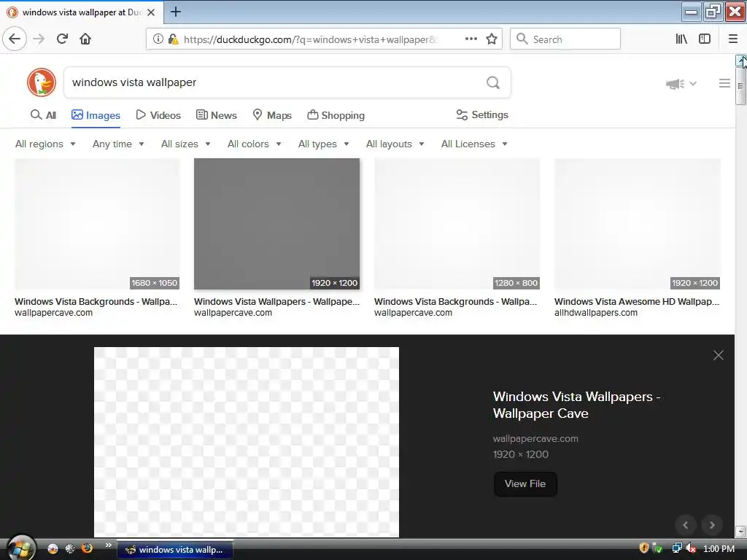The width and height of the screenshot is (747, 560).
Task: Select the dark 1920 × 1200 wallpapercave thumbnail
Action: [x=276, y=224]
